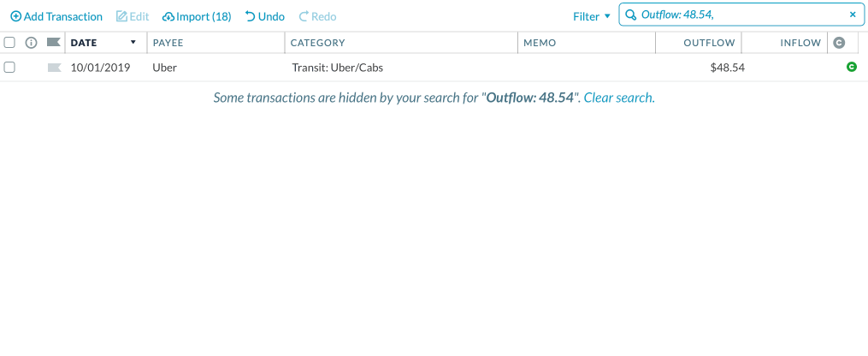868x356 pixels.
Task: Toggle cleared status of Uber transaction
Action: [851, 67]
